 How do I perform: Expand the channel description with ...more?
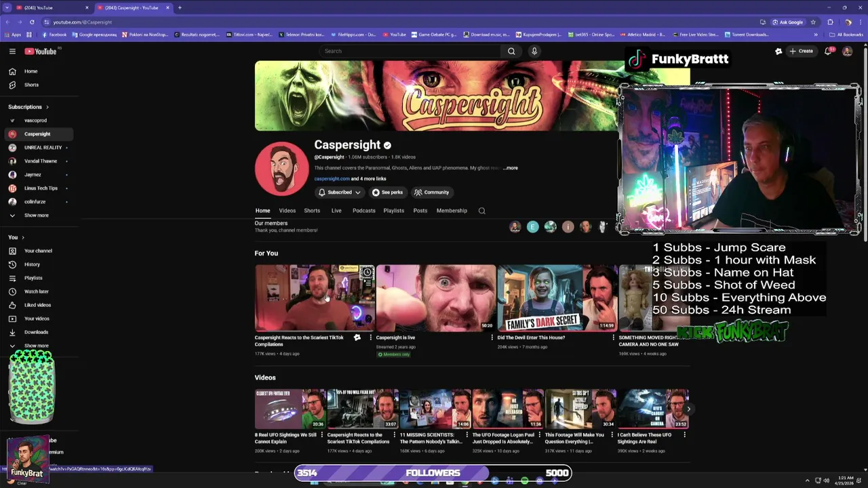pos(510,168)
